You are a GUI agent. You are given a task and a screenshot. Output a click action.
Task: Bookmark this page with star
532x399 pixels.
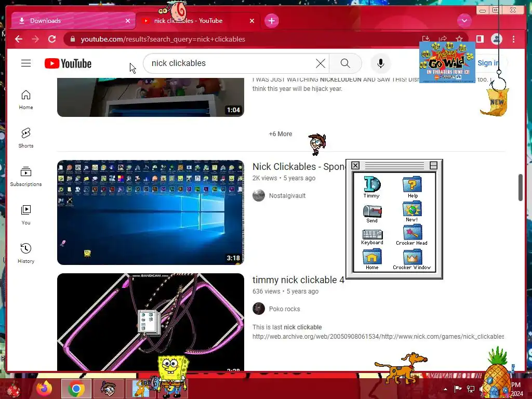pyautogui.click(x=459, y=38)
